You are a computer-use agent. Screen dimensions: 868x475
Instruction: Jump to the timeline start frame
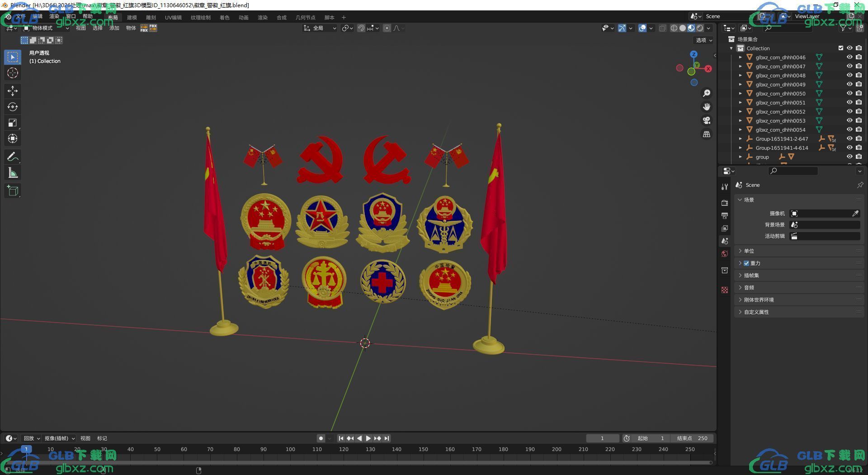pos(341,438)
